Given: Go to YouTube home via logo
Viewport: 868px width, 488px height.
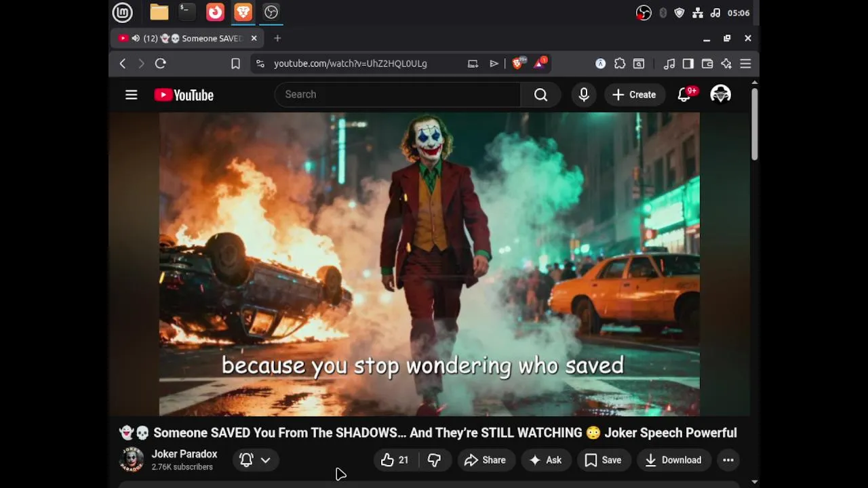Looking at the screenshot, I should [x=184, y=95].
